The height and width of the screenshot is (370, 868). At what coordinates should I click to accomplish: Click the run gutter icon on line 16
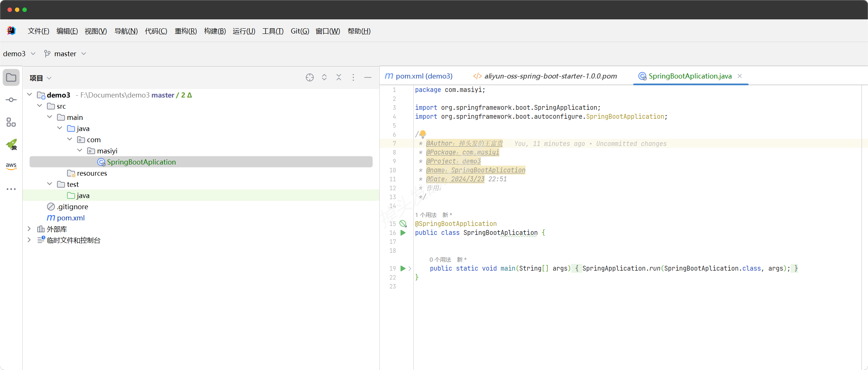click(x=403, y=233)
